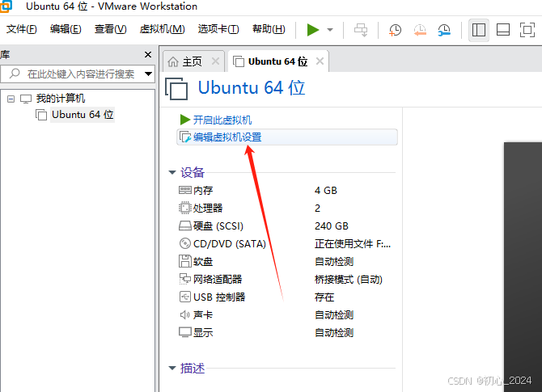Click the 网络适配器 network adapter icon
The image size is (542, 392).
185,279
